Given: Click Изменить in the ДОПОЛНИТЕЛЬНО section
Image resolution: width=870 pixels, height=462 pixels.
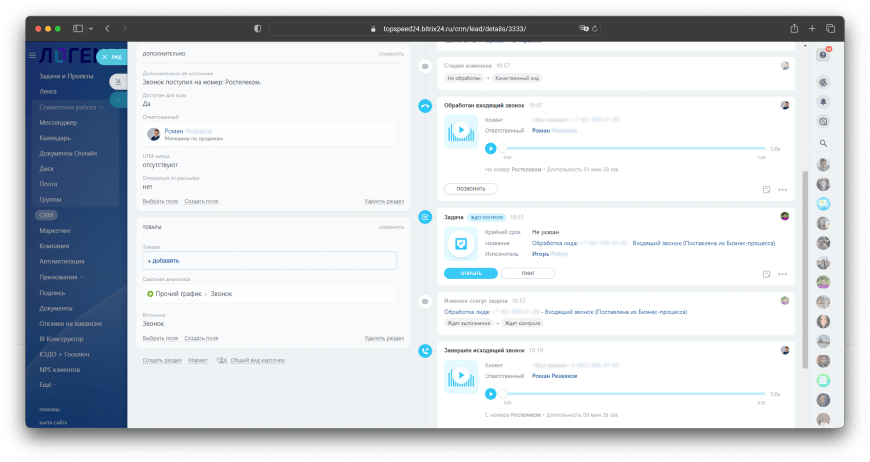Looking at the screenshot, I should 391,54.
